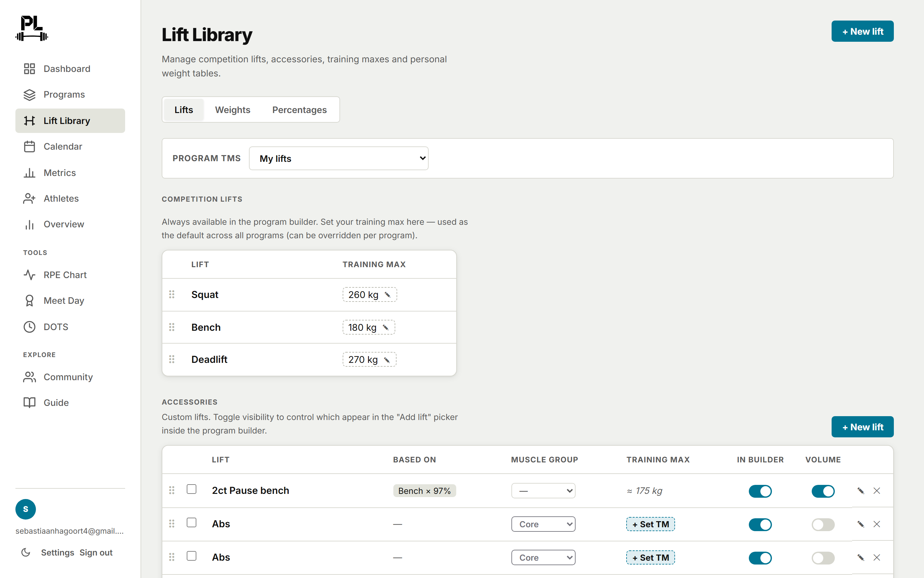Viewport: 924px width, 578px height.
Task: Click the Community people icon
Action: coord(30,377)
